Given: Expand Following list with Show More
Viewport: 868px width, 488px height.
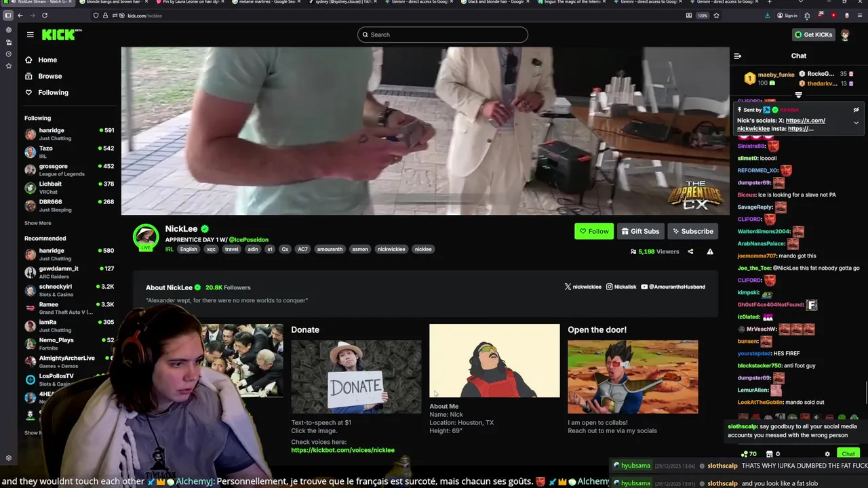Looking at the screenshot, I should 38,223.
